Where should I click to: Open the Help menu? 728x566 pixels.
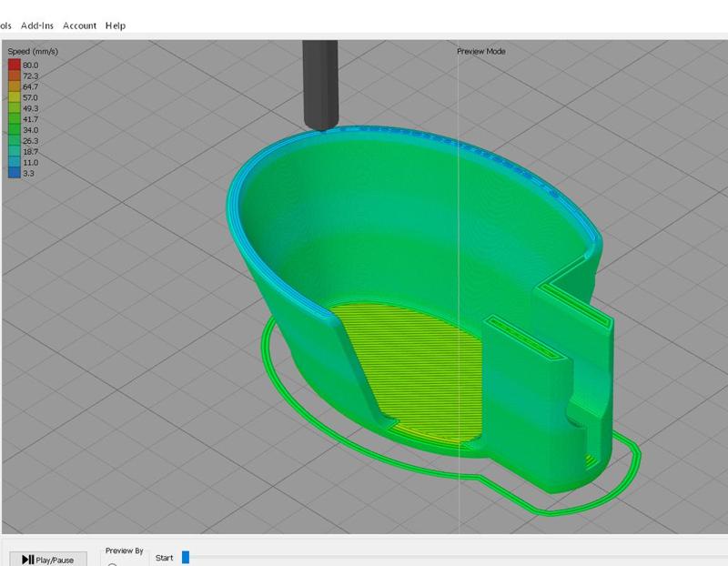pyautogui.click(x=116, y=25)
